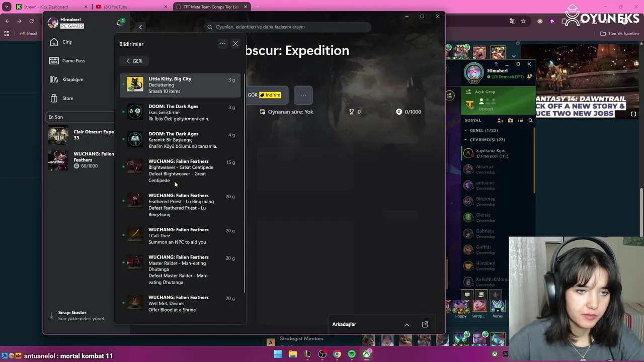
Task: Open WUCHANG Well Met, Divines notification
Action: click(x=180, y=304)
